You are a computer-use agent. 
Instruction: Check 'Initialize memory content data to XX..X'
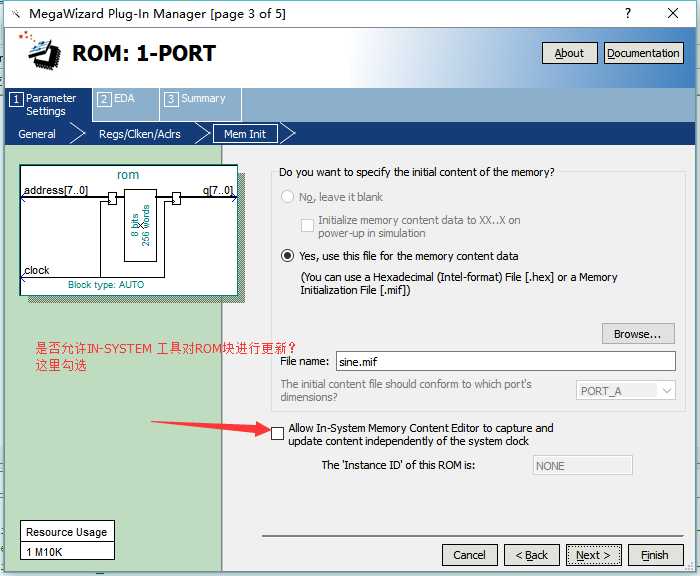click(x=307, y=225)
